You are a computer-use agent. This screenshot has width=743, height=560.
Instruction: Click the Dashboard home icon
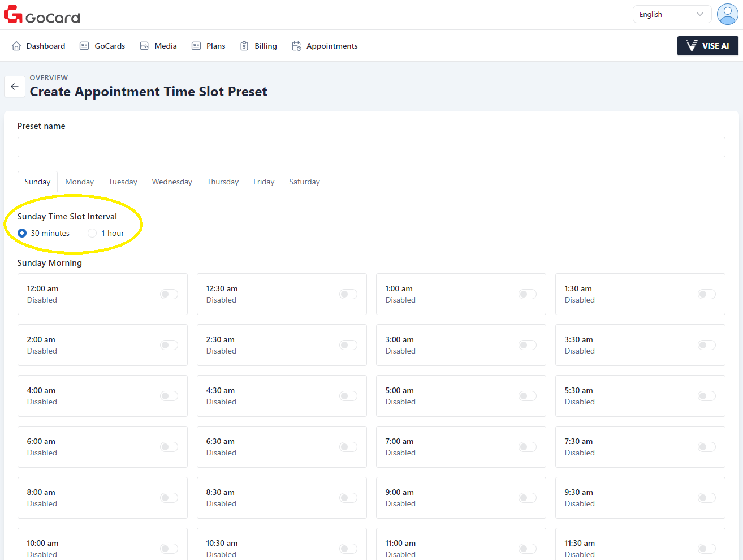pyautogui.click(x=16, y=46)
